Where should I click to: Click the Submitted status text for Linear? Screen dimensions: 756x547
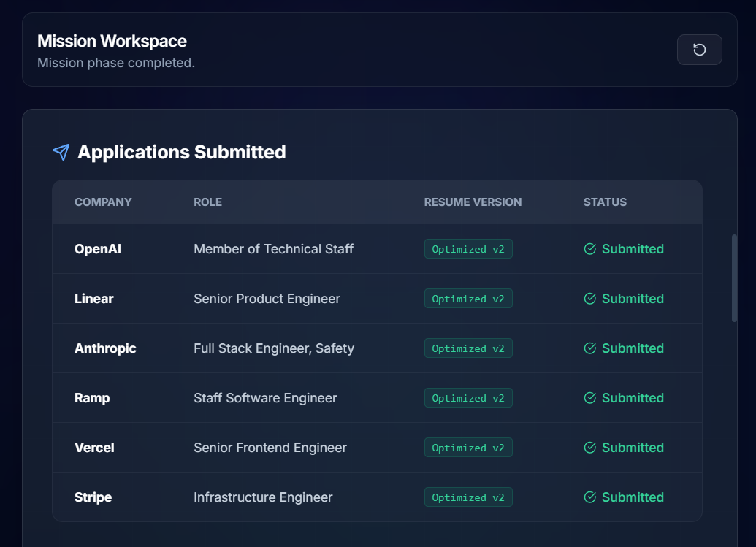(633, 299)
